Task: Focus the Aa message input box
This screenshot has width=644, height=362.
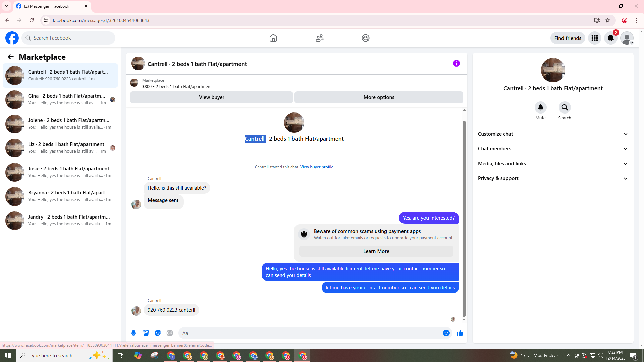Action: click(310, 333)
